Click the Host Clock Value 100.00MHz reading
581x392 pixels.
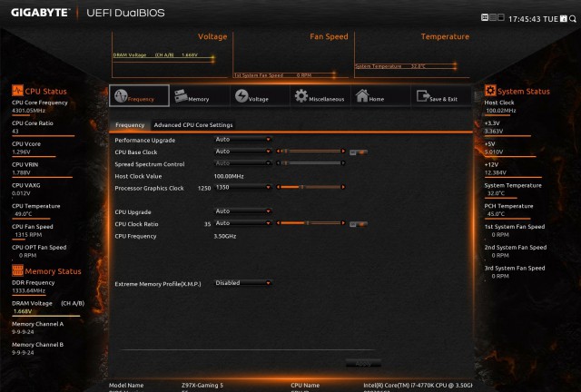coord(229,176)
